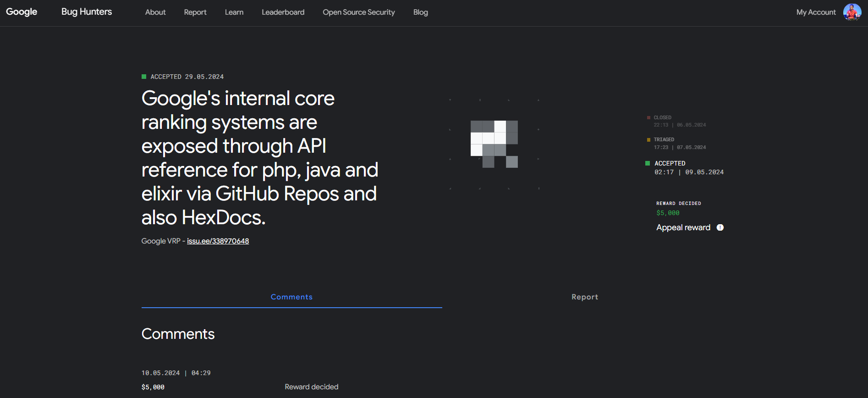Click the Comments section heading
Screen dimensions: 868x398
(x=178, y=334)
